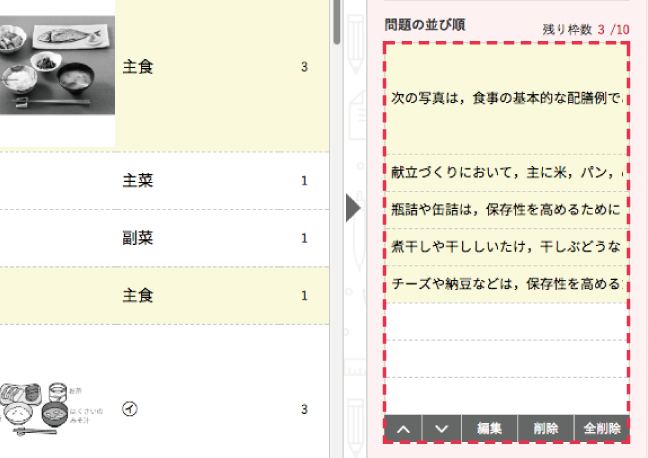648x458 pixels.
Task: Click the first empty slot in order list
Action: (506, 321)
